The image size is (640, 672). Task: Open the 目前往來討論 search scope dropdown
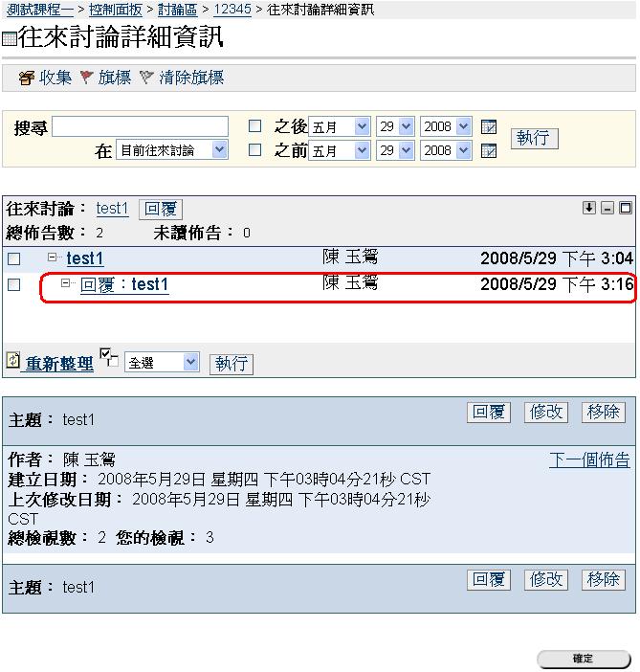tap(171, 150)
